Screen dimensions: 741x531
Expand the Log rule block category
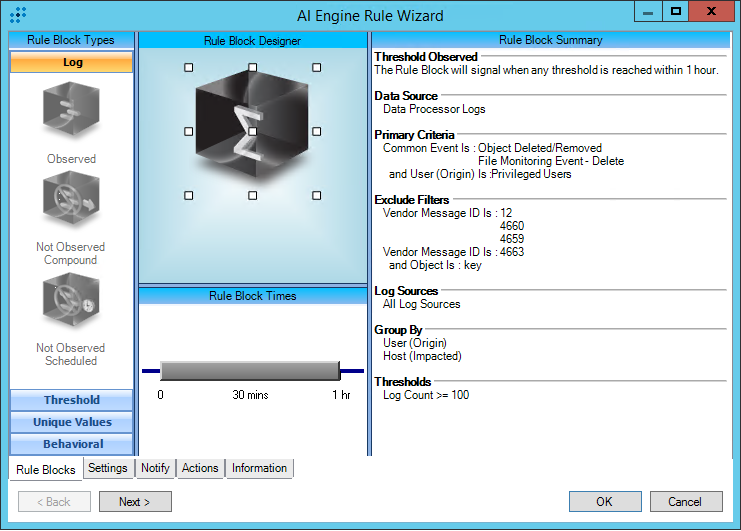[x=71, y=62]
